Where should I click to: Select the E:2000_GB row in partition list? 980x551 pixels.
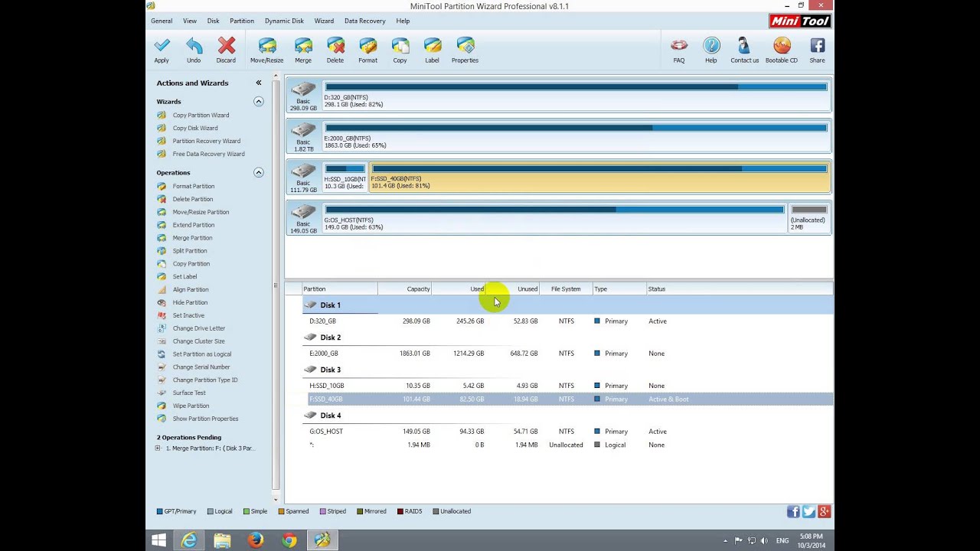pyautogui.click(x=567, y=354)
